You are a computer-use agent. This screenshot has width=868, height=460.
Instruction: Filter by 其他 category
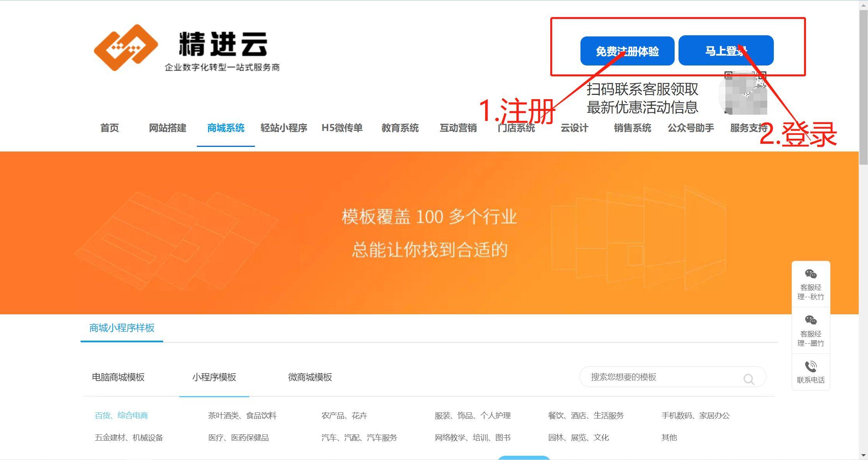click(x=669, y=438)
